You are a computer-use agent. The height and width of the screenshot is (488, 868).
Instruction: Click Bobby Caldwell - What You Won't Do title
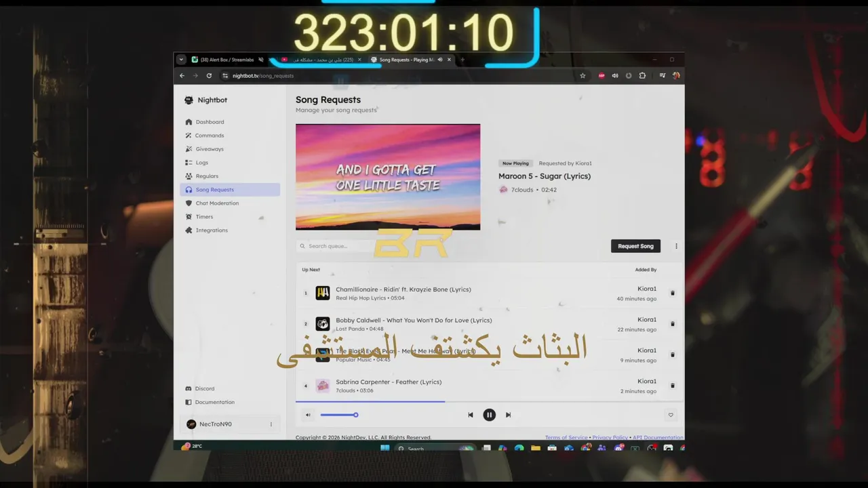[x=414, y=320]
